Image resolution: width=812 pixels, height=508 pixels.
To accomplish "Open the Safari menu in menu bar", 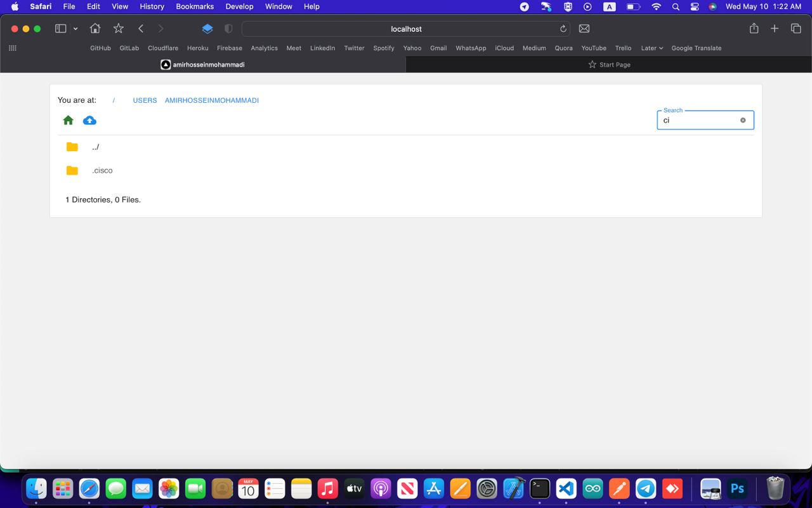I will (x=41, y=6).
